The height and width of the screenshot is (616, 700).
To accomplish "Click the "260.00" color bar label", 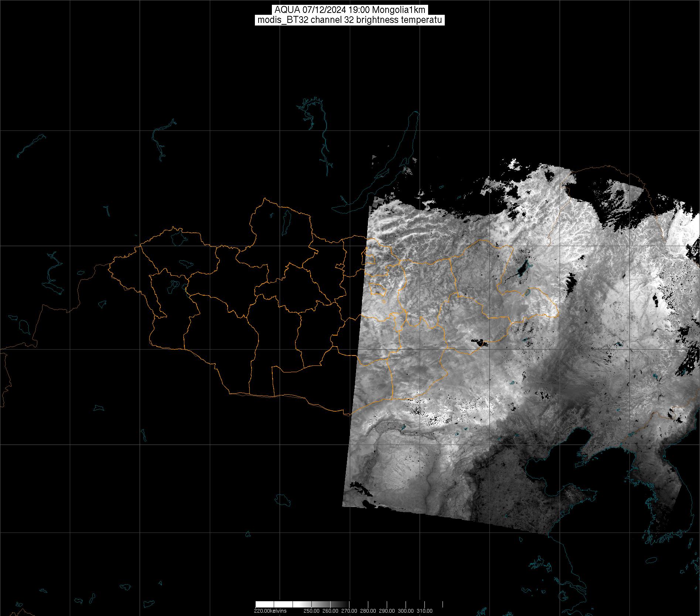I will [330, 611].
